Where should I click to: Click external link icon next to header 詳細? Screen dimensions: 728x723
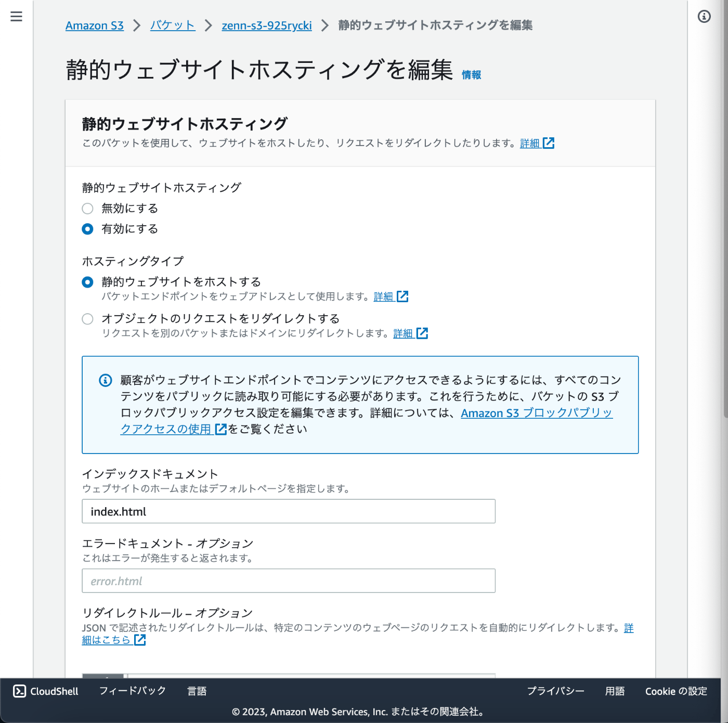tap(549, 143)
